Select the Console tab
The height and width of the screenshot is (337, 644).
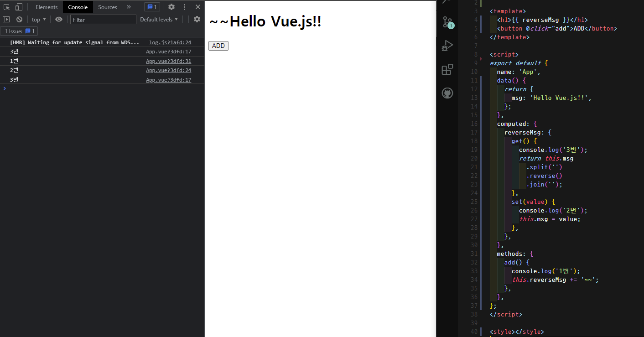pyautogui.click(x=78, y=7)
